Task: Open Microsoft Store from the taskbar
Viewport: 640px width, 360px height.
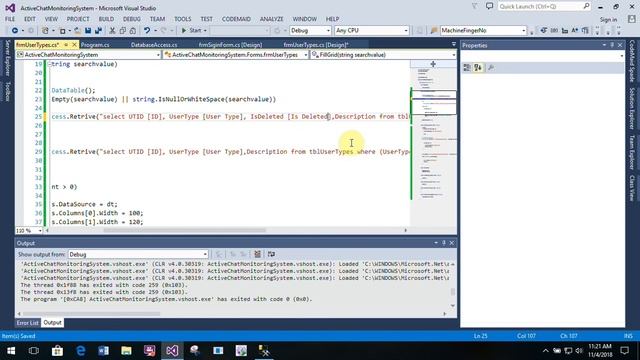Action: click(x=57, y=351)
